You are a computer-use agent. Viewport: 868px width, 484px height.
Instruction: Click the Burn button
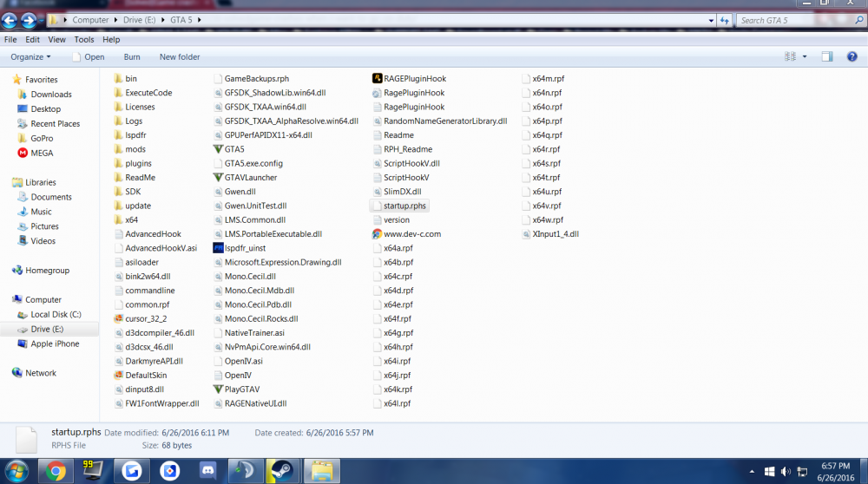pyautogui.click(x=132, y=57)
